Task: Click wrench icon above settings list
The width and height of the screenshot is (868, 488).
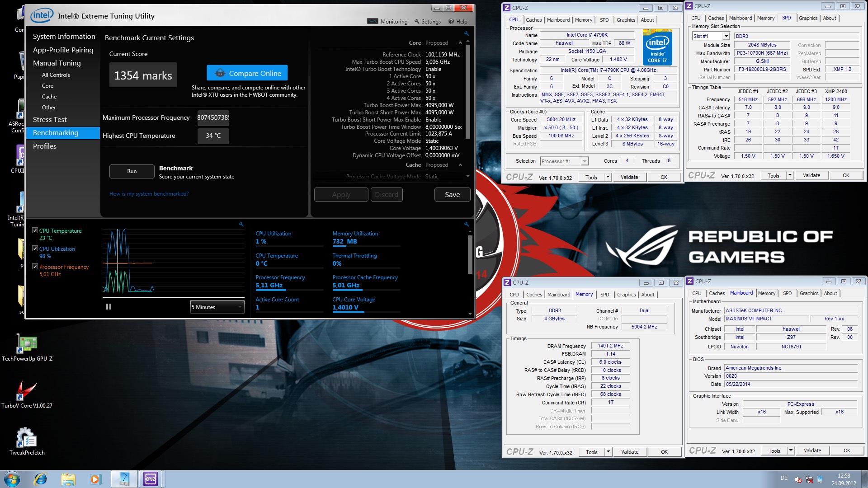Action: click(x=467, y=33)
